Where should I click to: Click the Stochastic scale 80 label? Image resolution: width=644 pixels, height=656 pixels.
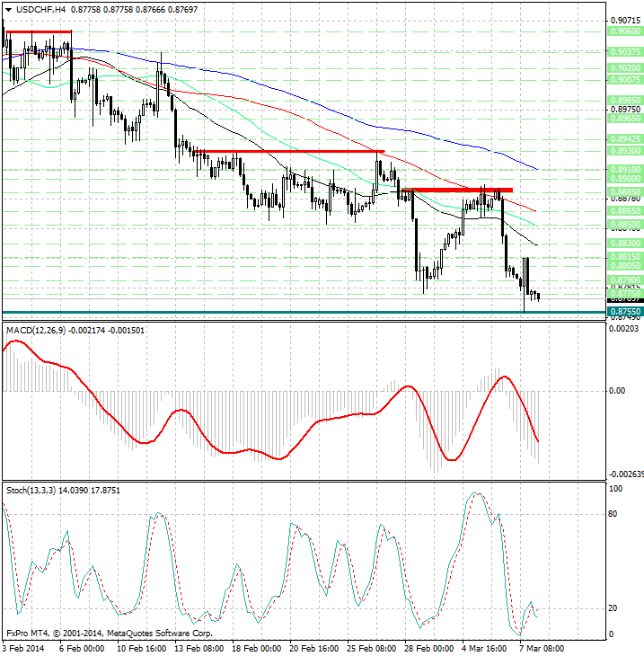pyautogui.click(x=613, y=514)
